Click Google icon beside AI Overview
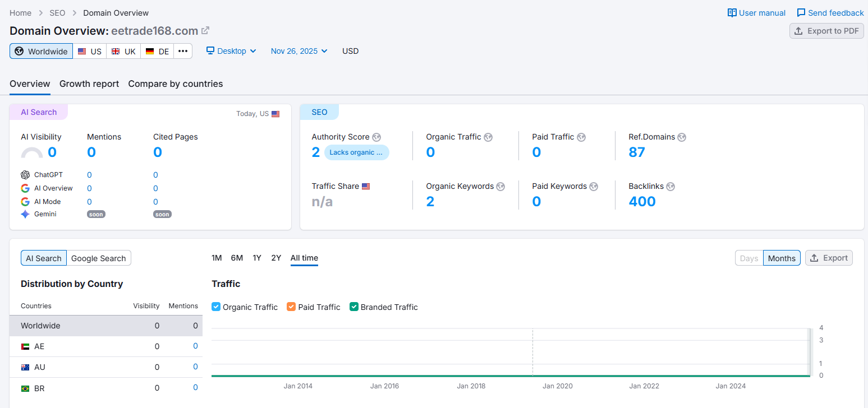868x408 pixels. pyautogui.click(x=25, y=188)
